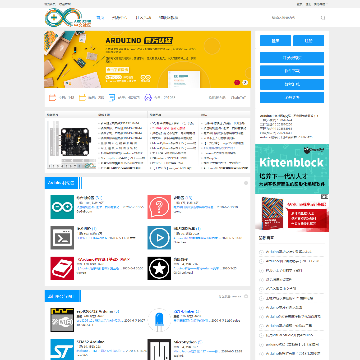Open the pink question-mark forum icon
The image size is (360, 360).
(x=159, y=207)
